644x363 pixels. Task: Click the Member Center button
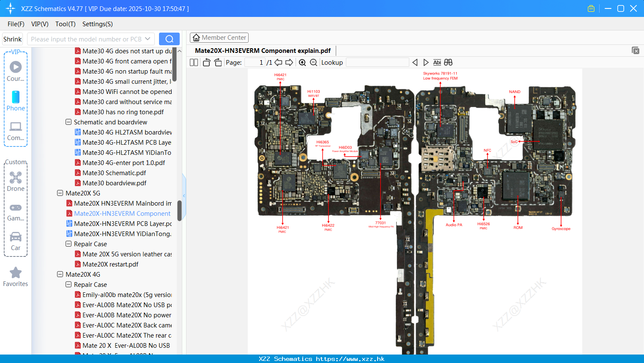(219, 38)
